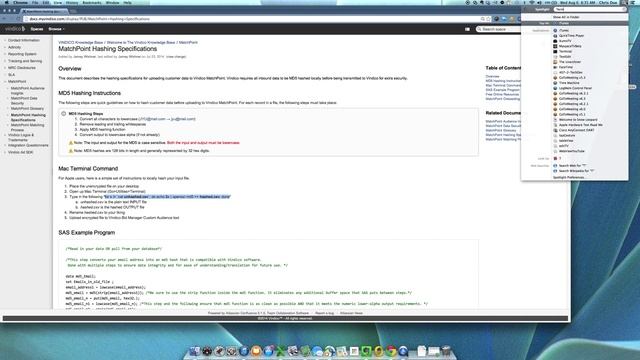Click Welcome to The Vindico Knowledge Base breadcrumb

click(x=141, y=42)
